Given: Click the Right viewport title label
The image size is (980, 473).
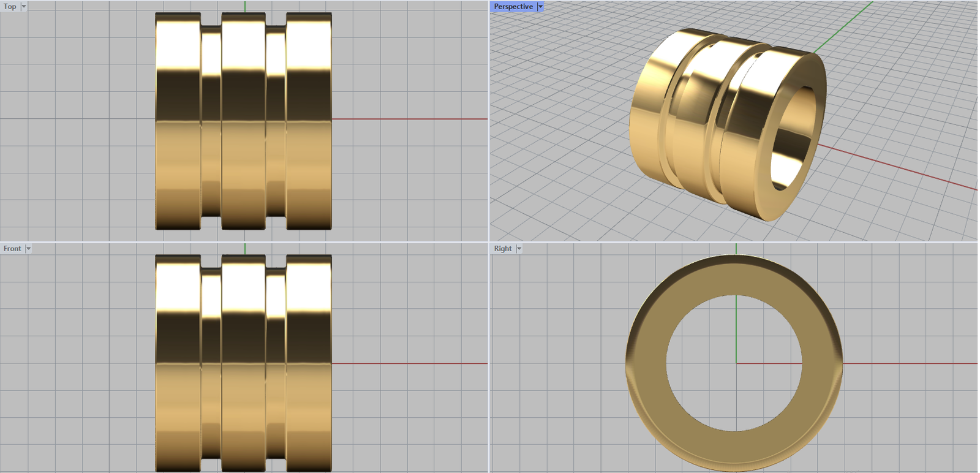Looking at the screenshot, I should click(x=502, y=249).
